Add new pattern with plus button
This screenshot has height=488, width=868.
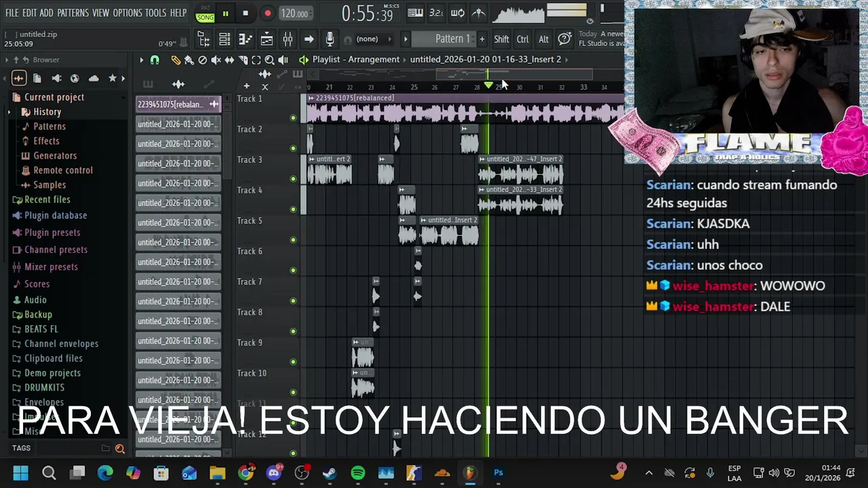pyautogui.click(x=482, y=39)
